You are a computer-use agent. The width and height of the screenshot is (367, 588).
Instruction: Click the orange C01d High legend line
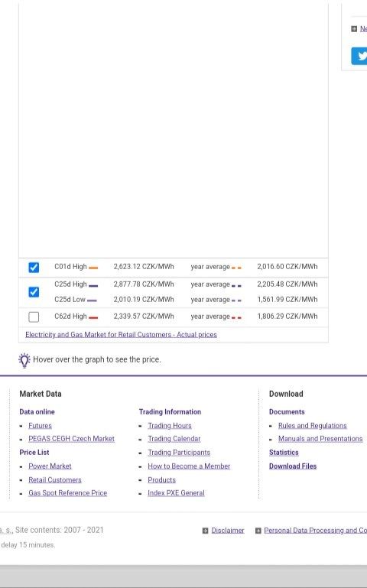pyautogui.click(x=93, y=268)
